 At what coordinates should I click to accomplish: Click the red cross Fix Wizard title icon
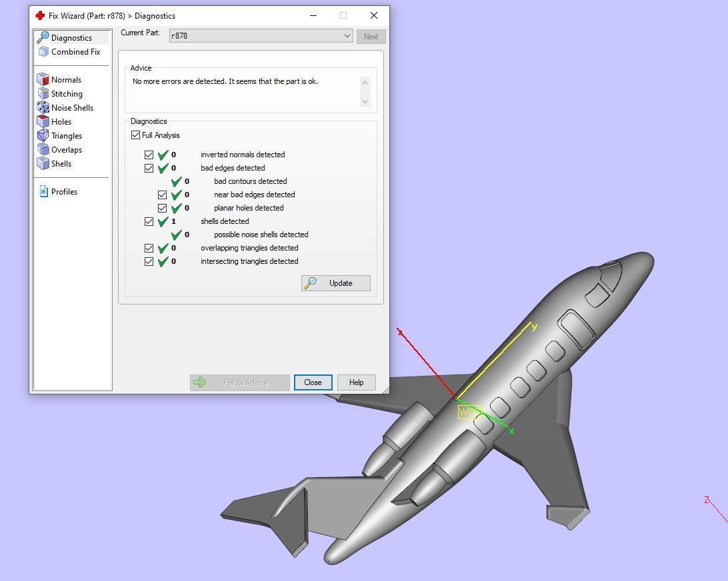click(40, 15)
